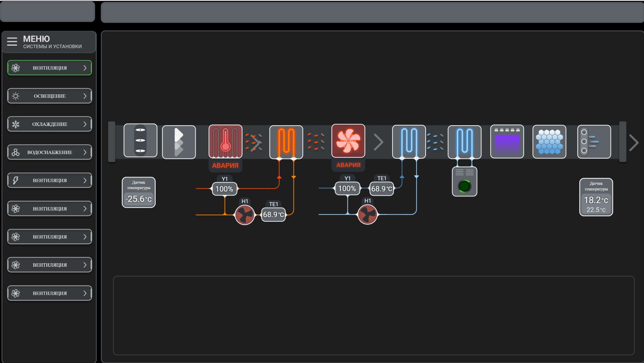The width and height of the screenshot is (644, 363).
Task: Expand the Охлаждение section via its chevron
Action: (86, 124)
